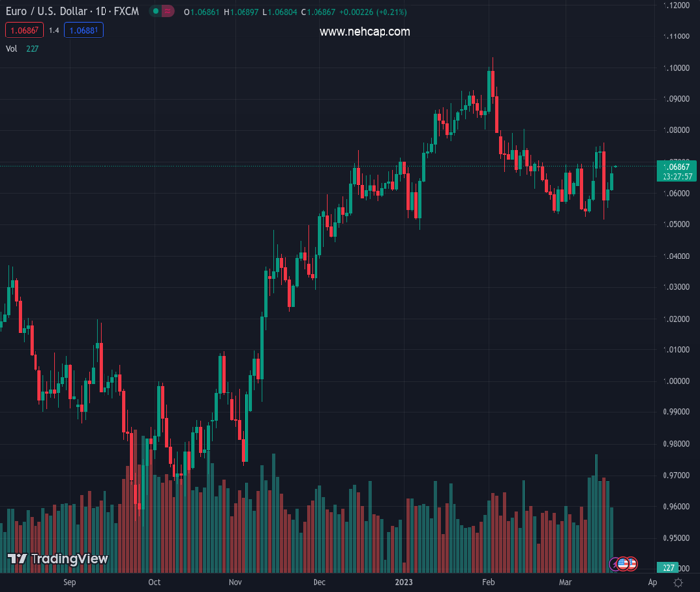
Task: Click the Sep label on time axis
Action: (69, 583)
